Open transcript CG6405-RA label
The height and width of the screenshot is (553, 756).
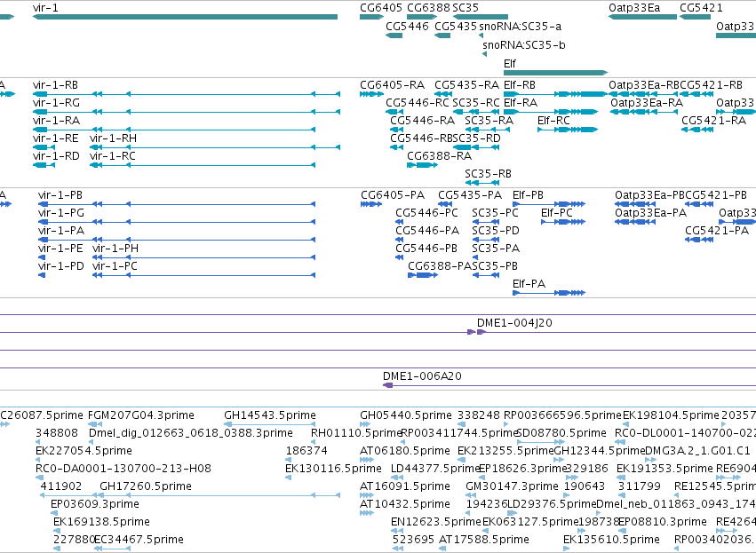tap(392, 85)
